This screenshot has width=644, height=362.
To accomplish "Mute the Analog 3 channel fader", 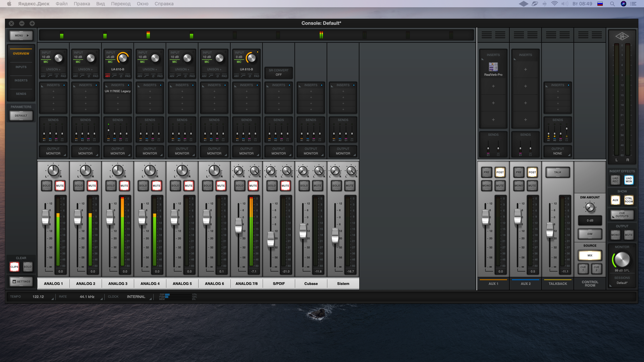I will click(124, 185).
